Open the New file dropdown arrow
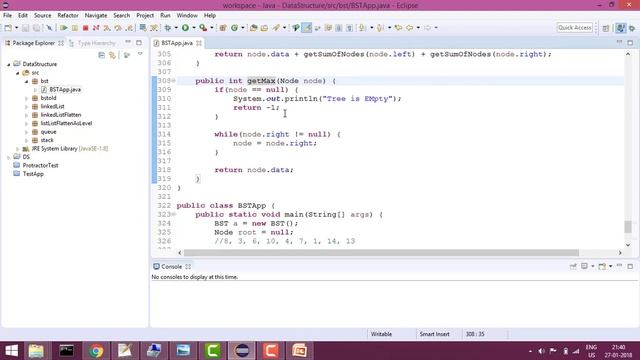This screenshot has height=360, width=640. 17,28
